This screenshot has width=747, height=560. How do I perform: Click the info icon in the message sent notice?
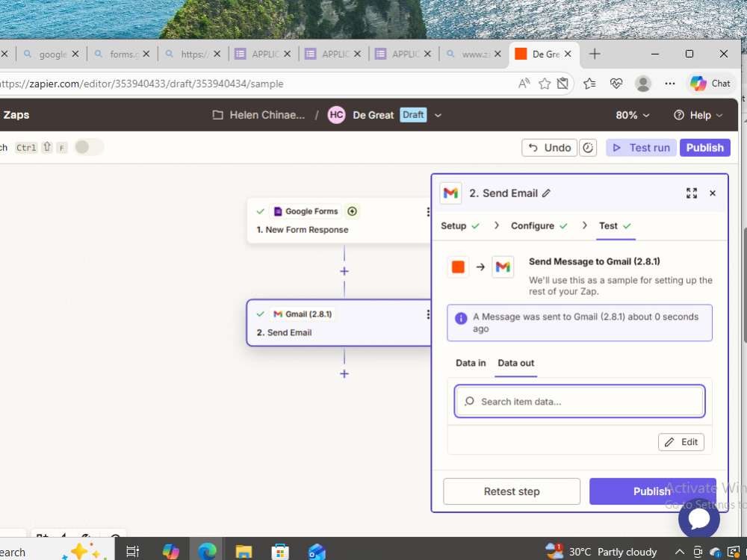point(461,318)
